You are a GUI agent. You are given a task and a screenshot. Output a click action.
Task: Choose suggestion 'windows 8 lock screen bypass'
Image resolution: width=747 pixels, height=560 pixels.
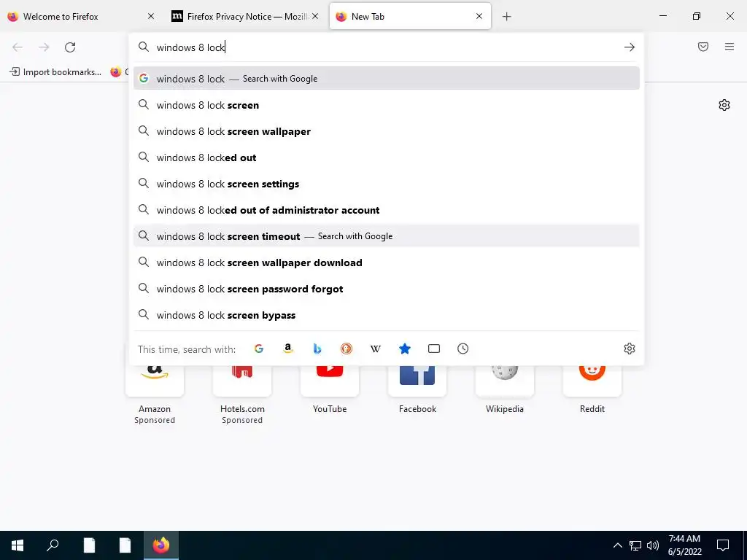tap(387, 315)
